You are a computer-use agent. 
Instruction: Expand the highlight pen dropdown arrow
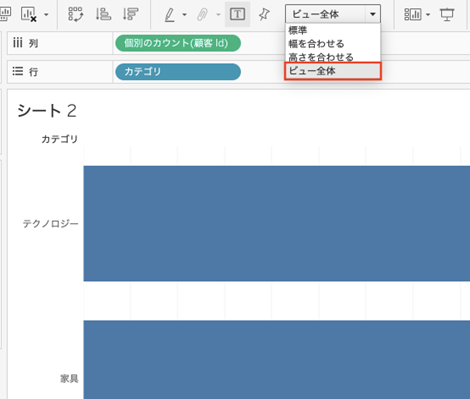(184, 15)
